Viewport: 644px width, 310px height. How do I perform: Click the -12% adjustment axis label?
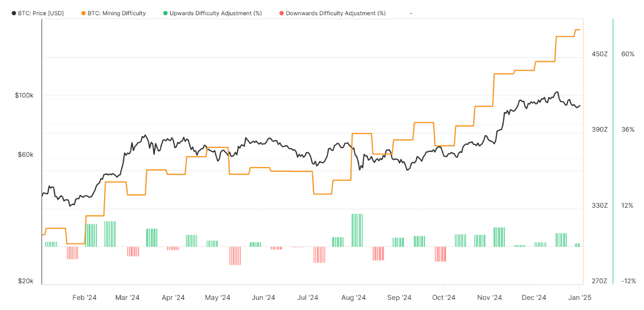click(x=628, y=281)
